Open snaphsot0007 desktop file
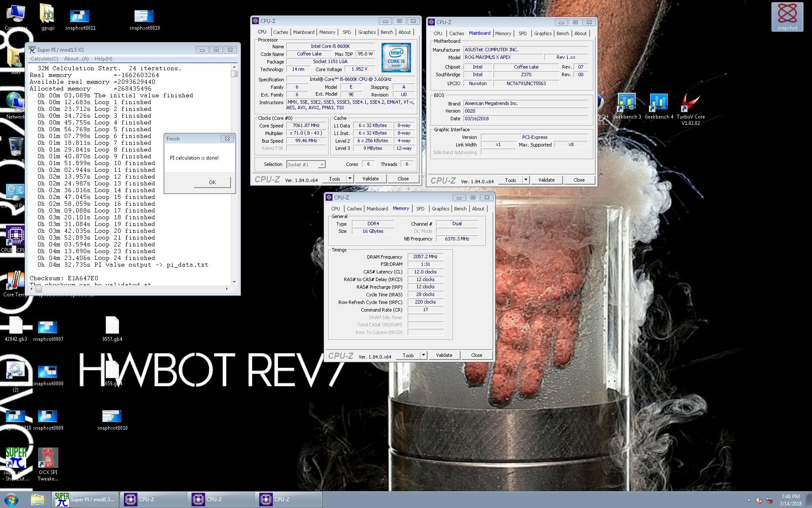 point(48,331)
